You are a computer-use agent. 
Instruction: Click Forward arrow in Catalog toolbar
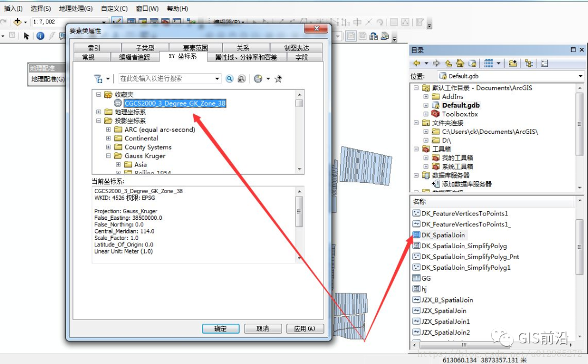(x=436, y=63)
